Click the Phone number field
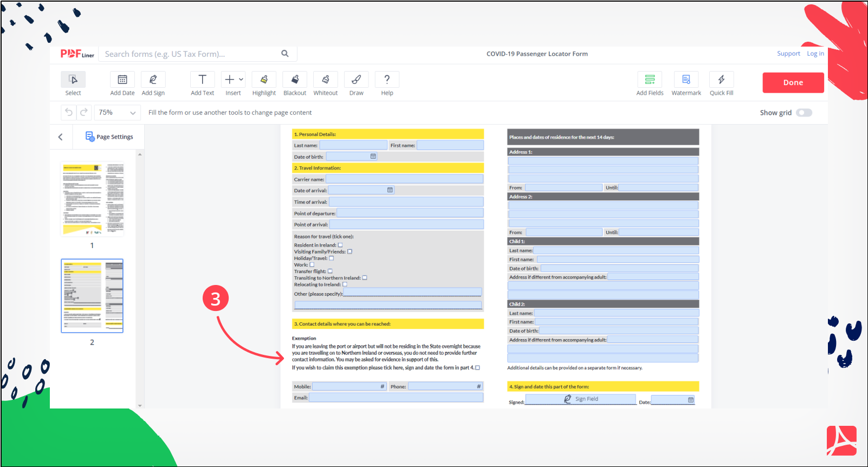 coord(445,386)
